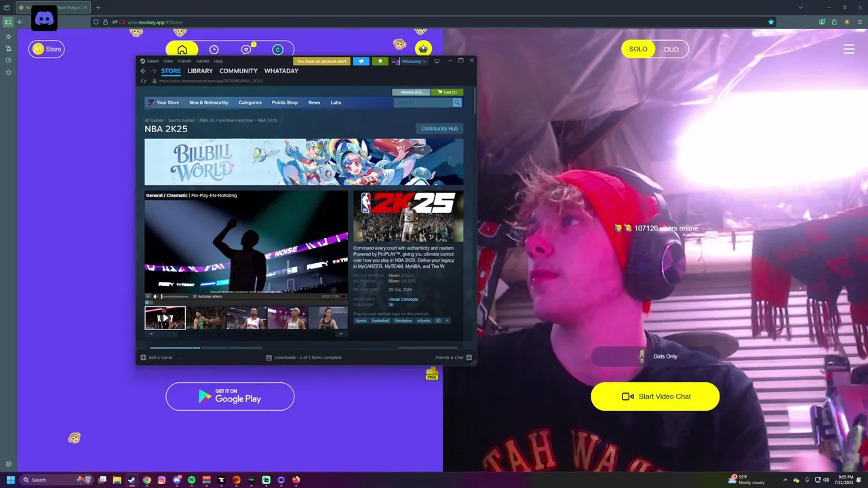868x488 pixels.
Task: Advance the thumbnail strip right arrow
Action: (x=341, y=333)
